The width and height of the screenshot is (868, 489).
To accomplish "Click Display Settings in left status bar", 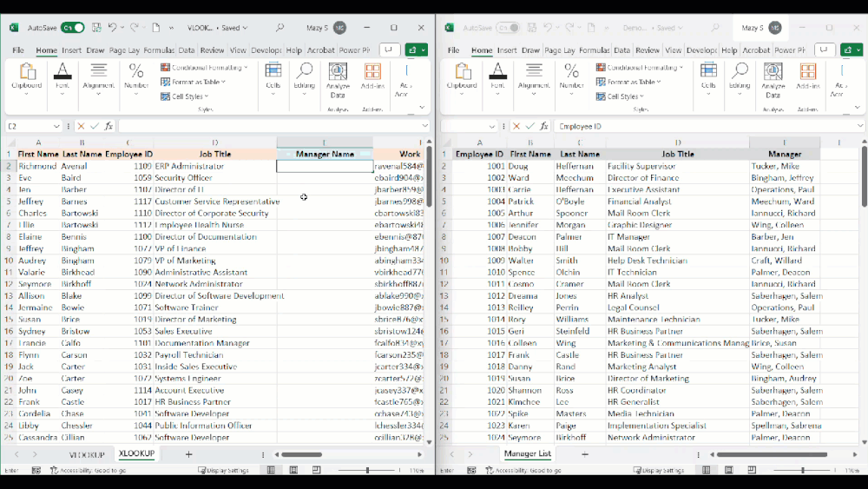I will tap(224, 470).
